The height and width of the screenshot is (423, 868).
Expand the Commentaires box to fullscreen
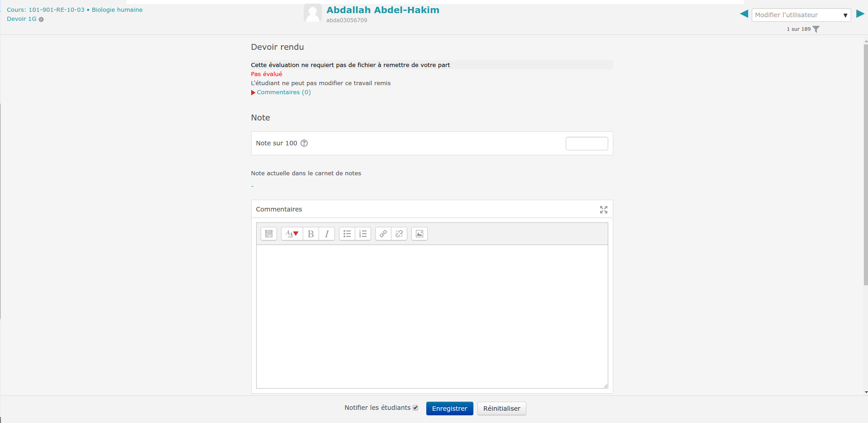(x=603, y=210)
